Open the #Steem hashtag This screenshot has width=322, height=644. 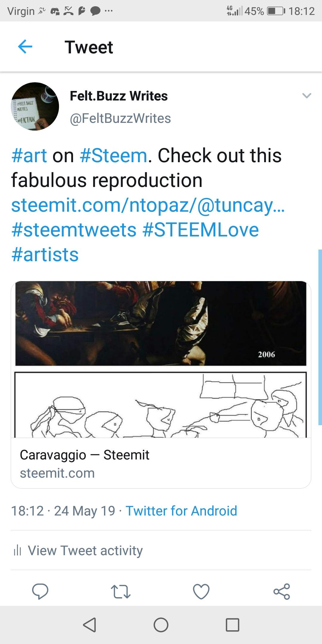tap(114, 156)
